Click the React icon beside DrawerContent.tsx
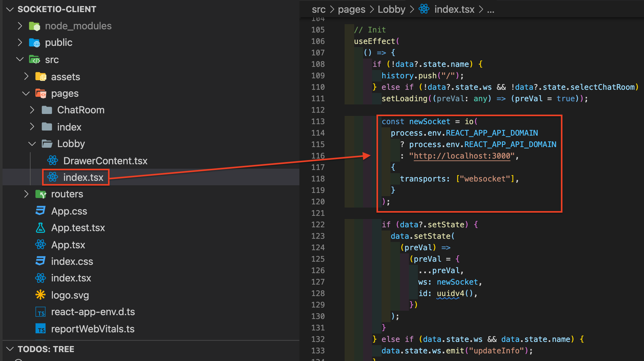The image size is (644, 361). [53, 160]
